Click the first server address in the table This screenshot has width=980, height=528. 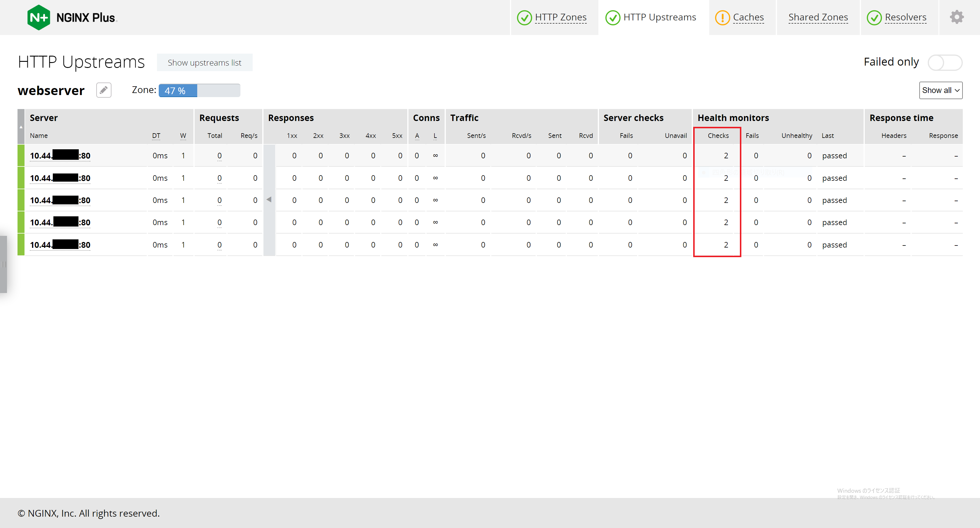pos(60,155)
